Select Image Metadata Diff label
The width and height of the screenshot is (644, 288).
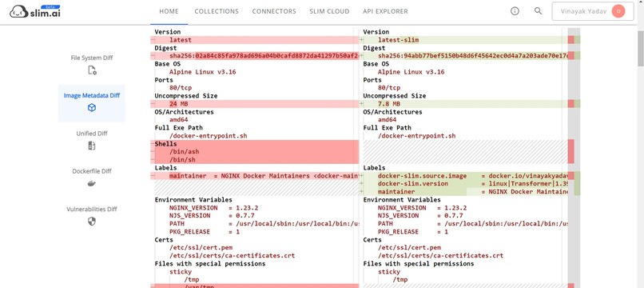pos(92,95)
